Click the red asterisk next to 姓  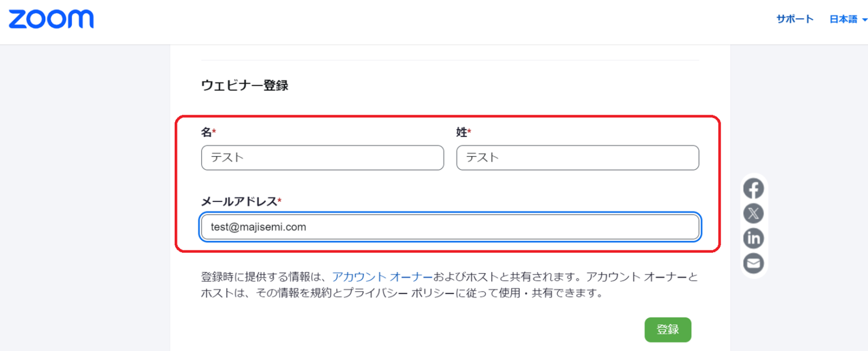pos(469,131)
